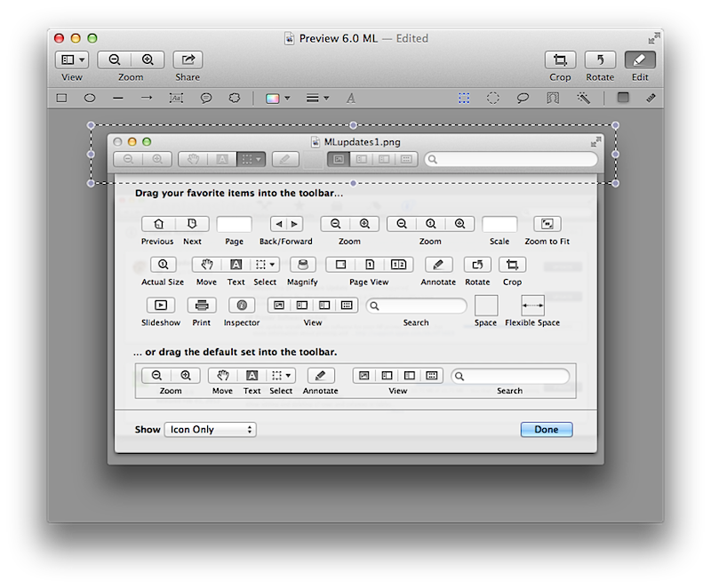Click the Zoom to Fit item
Image resolution: width=711 pixels, height=588 pixels.
click(547, 224)
